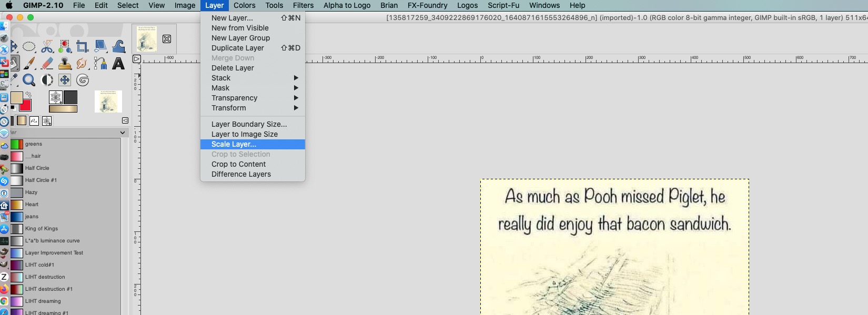Image resolution: width=868 pixels, height=315 pixels.
Task: Click the active gradient preview bar
Action: tap(63, 109)
